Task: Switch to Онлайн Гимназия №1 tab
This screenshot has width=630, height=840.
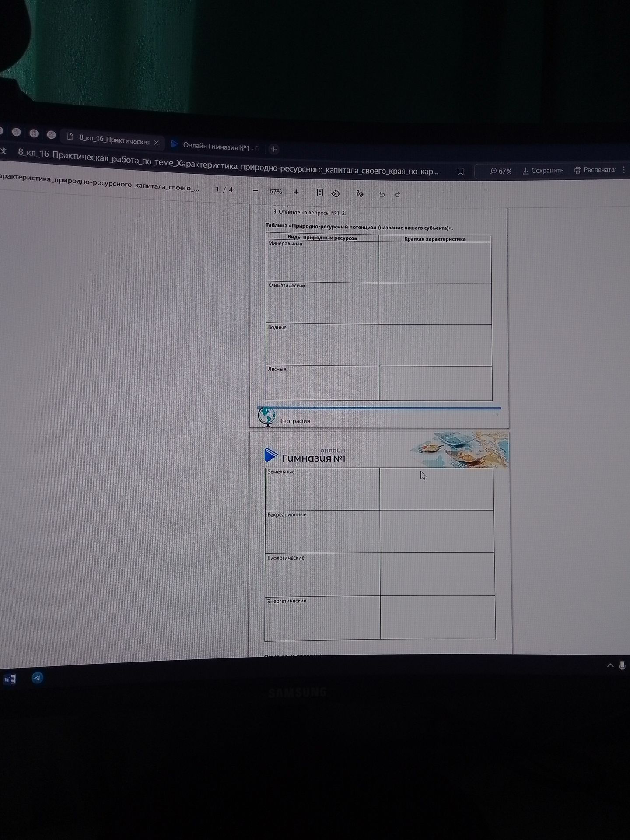Action: 215,146
